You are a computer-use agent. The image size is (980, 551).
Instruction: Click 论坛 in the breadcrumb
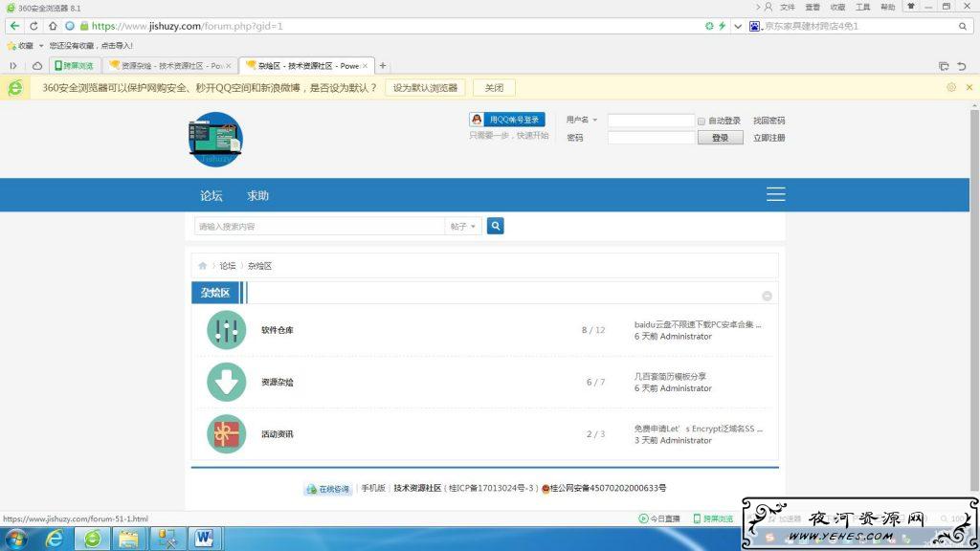228,266
